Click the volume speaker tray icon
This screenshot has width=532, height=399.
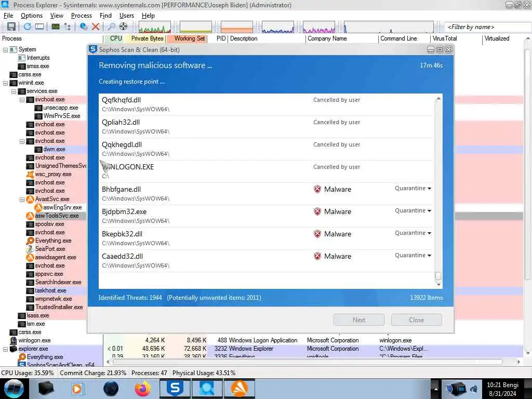pos(474,389)
